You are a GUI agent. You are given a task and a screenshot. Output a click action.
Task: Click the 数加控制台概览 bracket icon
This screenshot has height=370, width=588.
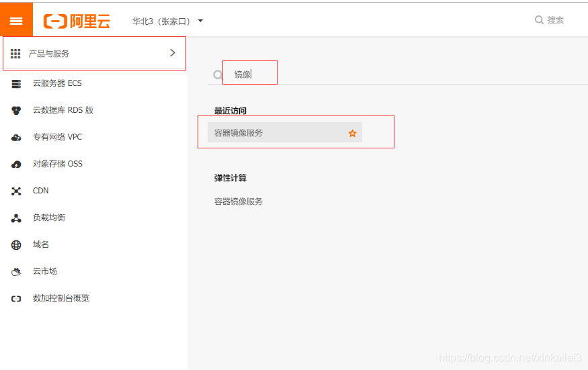[16, 299]
